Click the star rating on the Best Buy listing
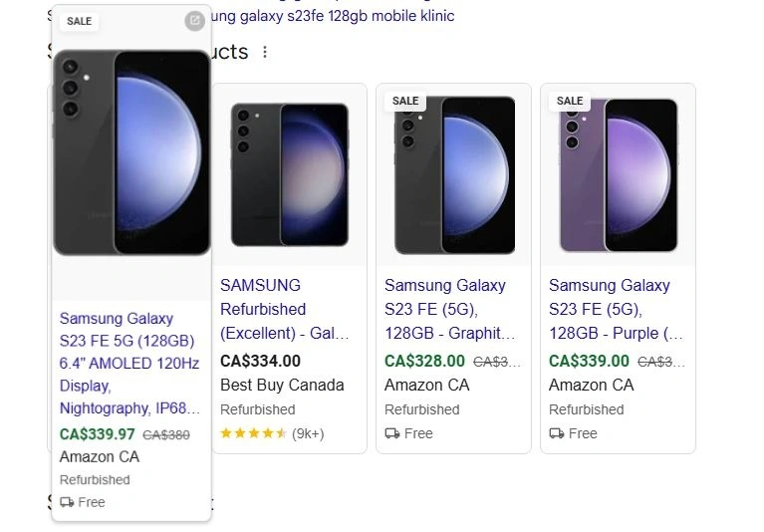This screenshot has height=532, width=764. coord(253,433)
